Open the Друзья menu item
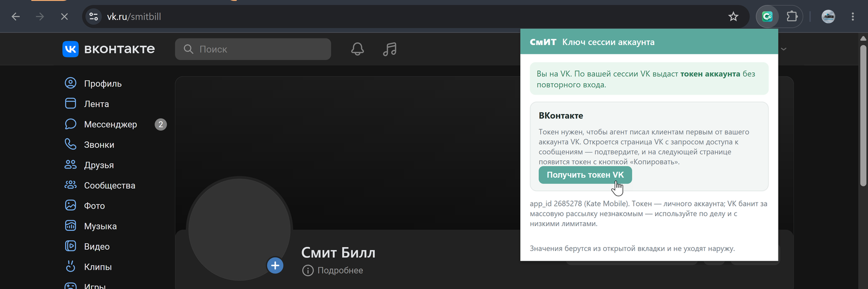This screenshot has height=289, width=868. 99,165
